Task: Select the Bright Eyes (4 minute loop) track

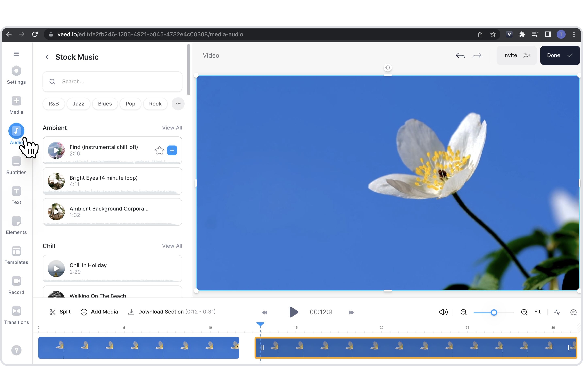Action: pyautogui.click(x=112, y=181)
